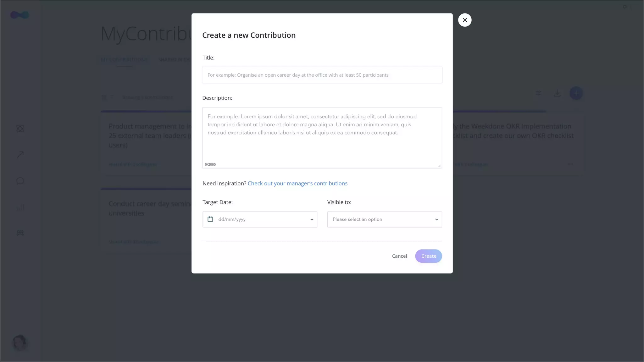Click into the Title input field
This screenshot has height=362, width=644.
coord(322,75)
